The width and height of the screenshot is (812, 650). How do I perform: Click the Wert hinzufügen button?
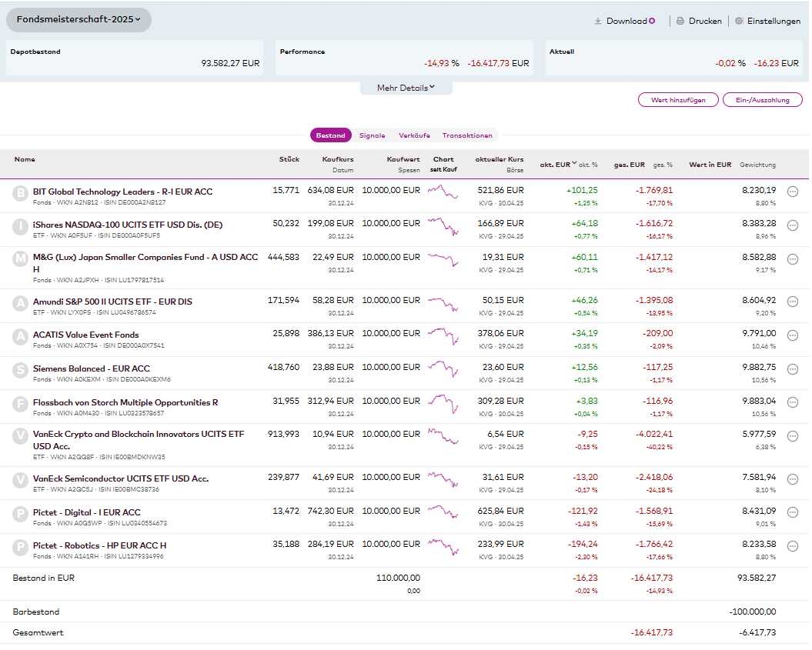[677, 100]
